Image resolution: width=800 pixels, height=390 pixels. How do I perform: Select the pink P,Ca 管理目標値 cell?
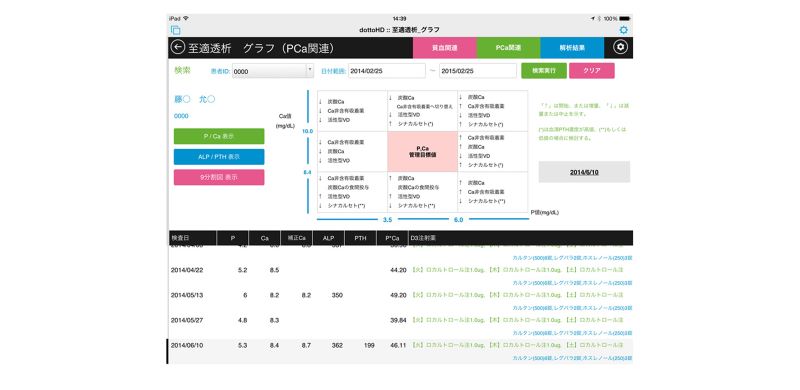coord(422,152)
